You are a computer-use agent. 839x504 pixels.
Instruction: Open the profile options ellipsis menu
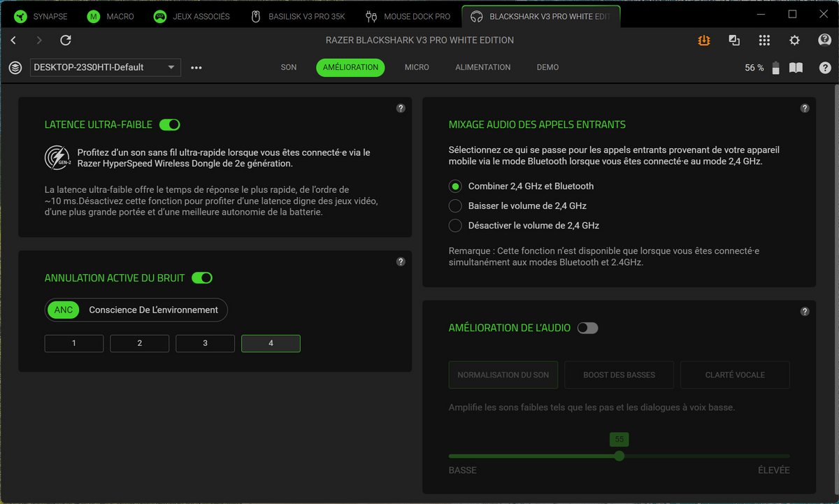[x=196, y=68]
